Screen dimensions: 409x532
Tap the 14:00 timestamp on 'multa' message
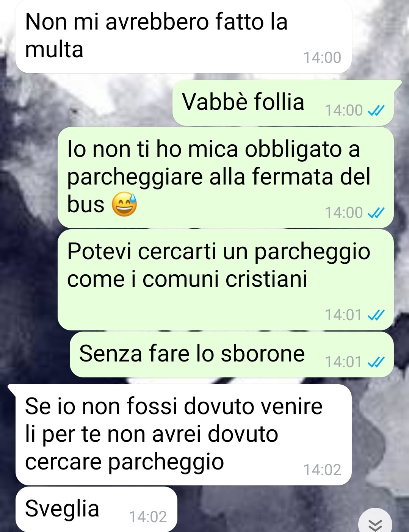[x=322, y=58]
